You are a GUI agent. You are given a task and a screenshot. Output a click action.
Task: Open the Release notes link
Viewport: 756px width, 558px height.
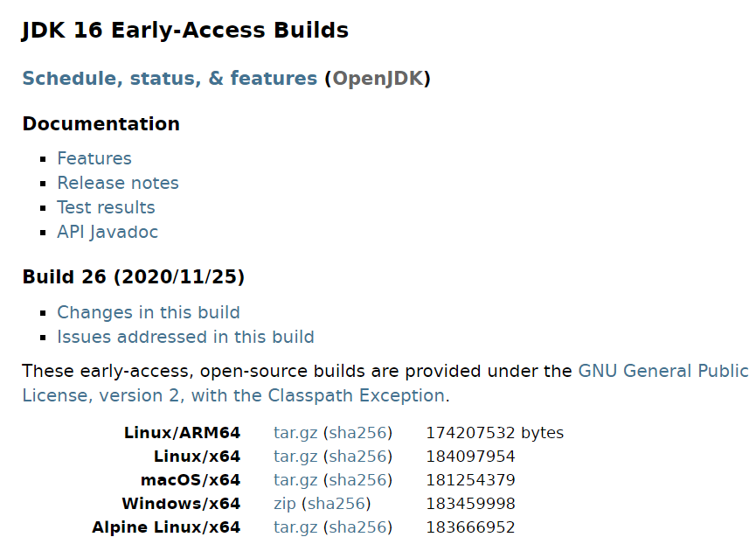(x=118, y=183)
